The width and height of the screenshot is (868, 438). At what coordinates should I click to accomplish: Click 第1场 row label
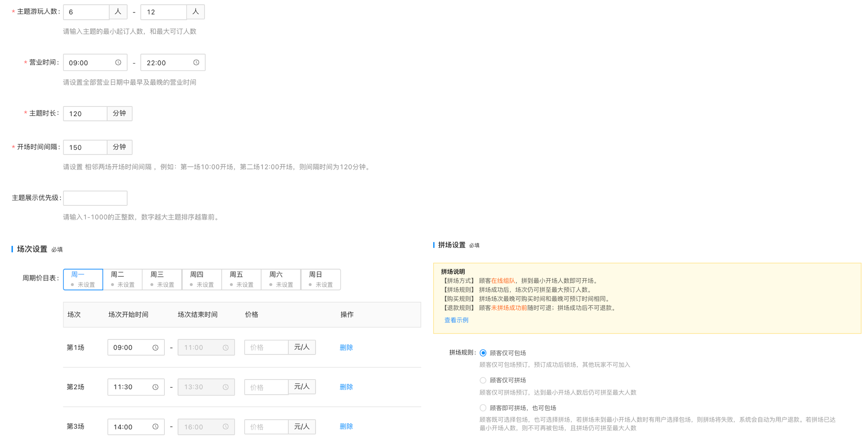[x=76, y=348]
